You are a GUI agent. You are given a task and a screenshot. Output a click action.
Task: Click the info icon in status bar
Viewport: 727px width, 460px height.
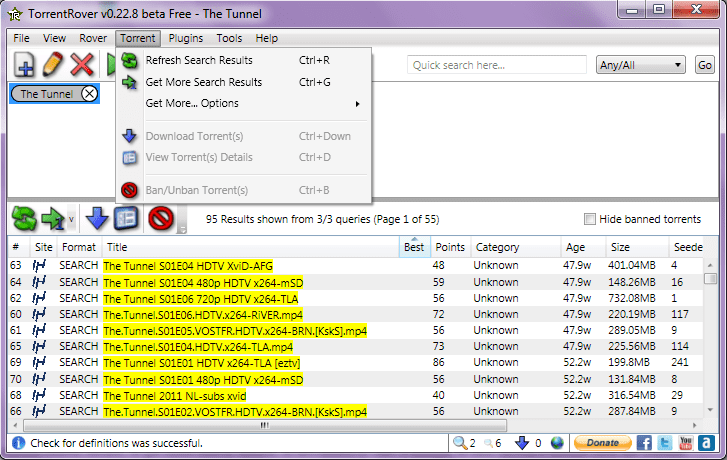pos(18,443)
